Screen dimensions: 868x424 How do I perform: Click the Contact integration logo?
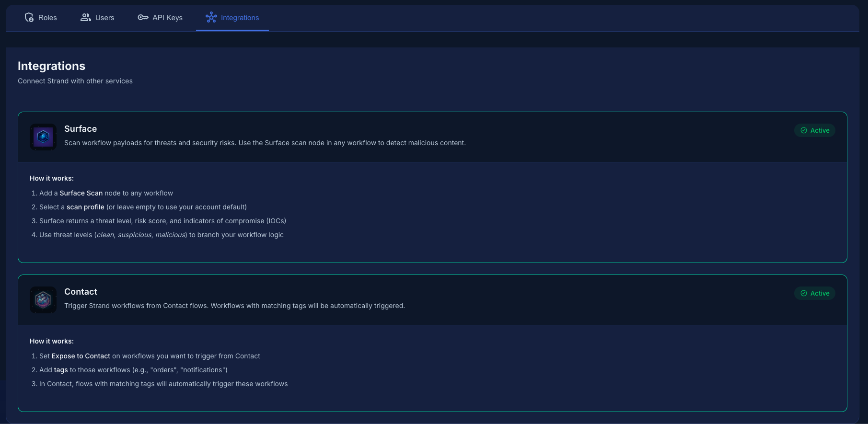coord(43,300)
